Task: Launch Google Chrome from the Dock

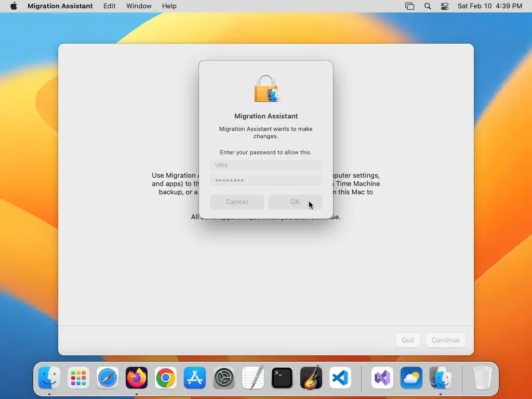Action: pyautogui.click(x=166, y=378)
